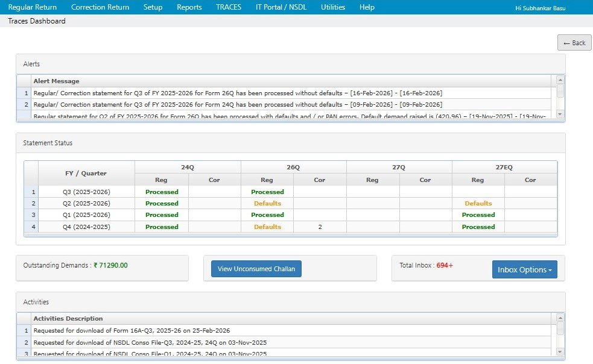Viewport: 593px width, 364px height.
Task: Click Processed status for Q3 2025-2026 under 24Q
Action: 162,191
